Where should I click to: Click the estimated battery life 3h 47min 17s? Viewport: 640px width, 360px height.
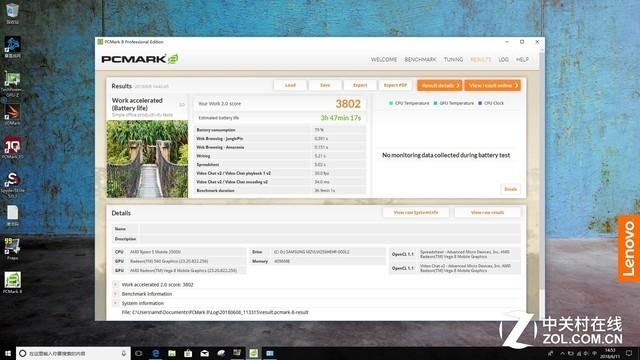pos(340,118)
